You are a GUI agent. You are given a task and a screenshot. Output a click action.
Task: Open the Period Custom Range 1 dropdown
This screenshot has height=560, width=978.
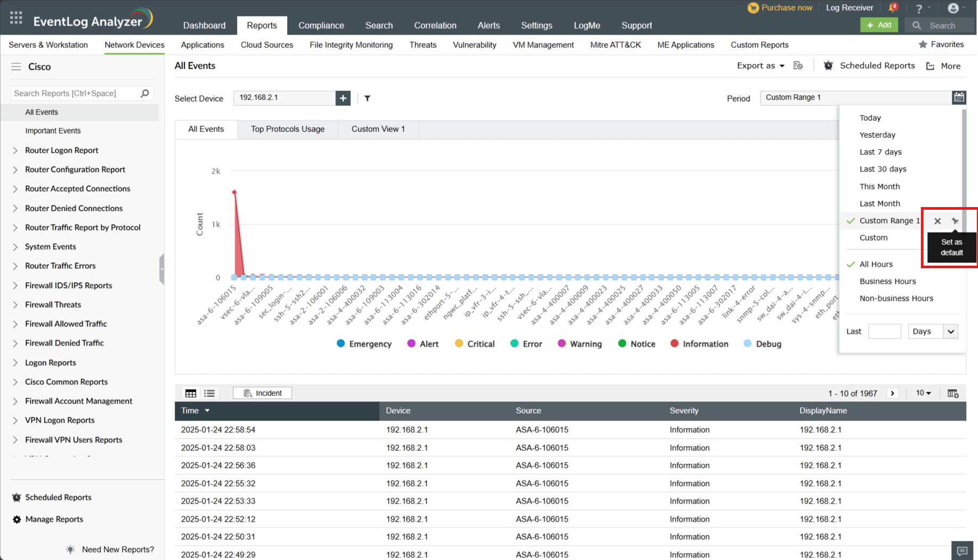click(x=856, y=97)
